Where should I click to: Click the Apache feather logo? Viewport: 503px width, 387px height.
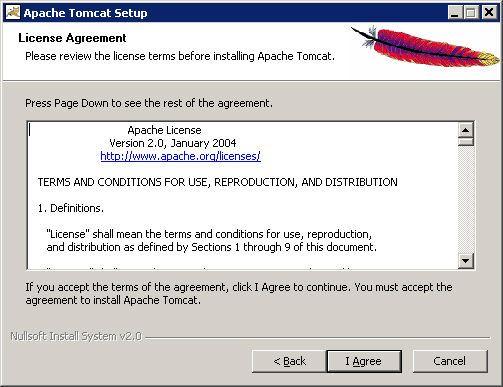pyautogui.click(x=425, y=47)
